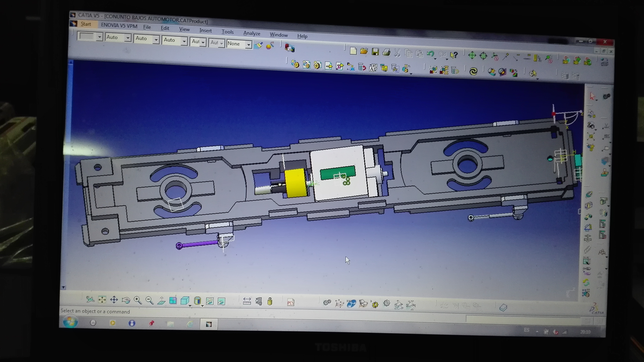This screenshot has height=362, width=644.
Task: Click the Measure Inertia weight icon
Action: [x=270, y=302]
